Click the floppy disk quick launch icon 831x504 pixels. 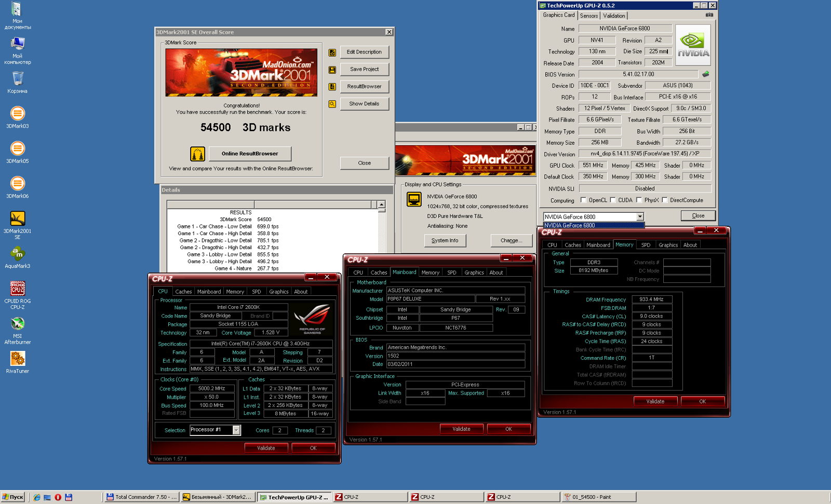tap(69, 497)
